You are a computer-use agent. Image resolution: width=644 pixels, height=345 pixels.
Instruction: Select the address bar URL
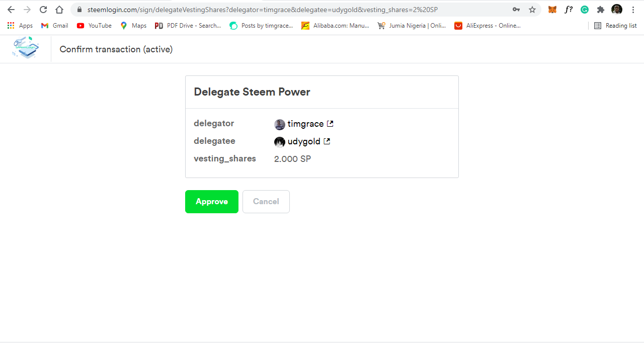click(x=252, y=9)
